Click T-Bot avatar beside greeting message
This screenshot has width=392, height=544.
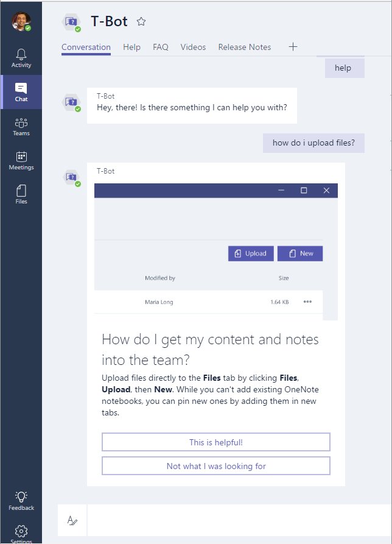72,103
